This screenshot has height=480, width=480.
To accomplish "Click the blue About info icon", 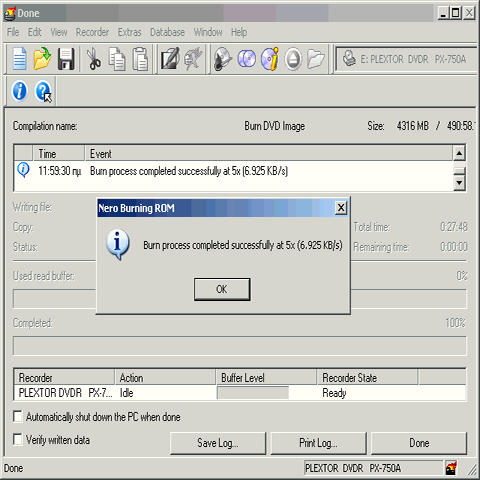I will [x=19, y=91].
